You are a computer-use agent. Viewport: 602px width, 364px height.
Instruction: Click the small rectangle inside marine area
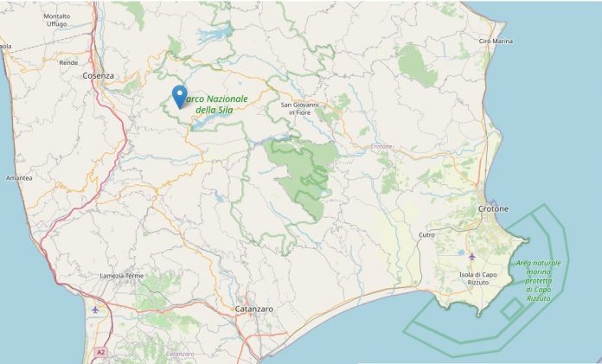[x=513, y=309]
